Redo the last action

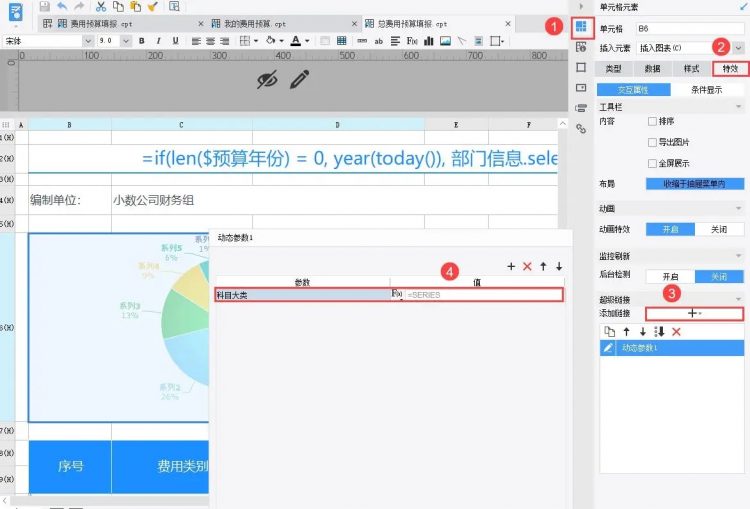(79, 6)
